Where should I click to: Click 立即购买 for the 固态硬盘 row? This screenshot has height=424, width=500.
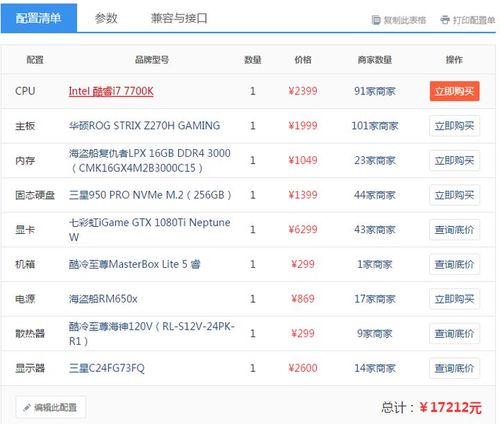pyautogui.click(x=454, y=195)
